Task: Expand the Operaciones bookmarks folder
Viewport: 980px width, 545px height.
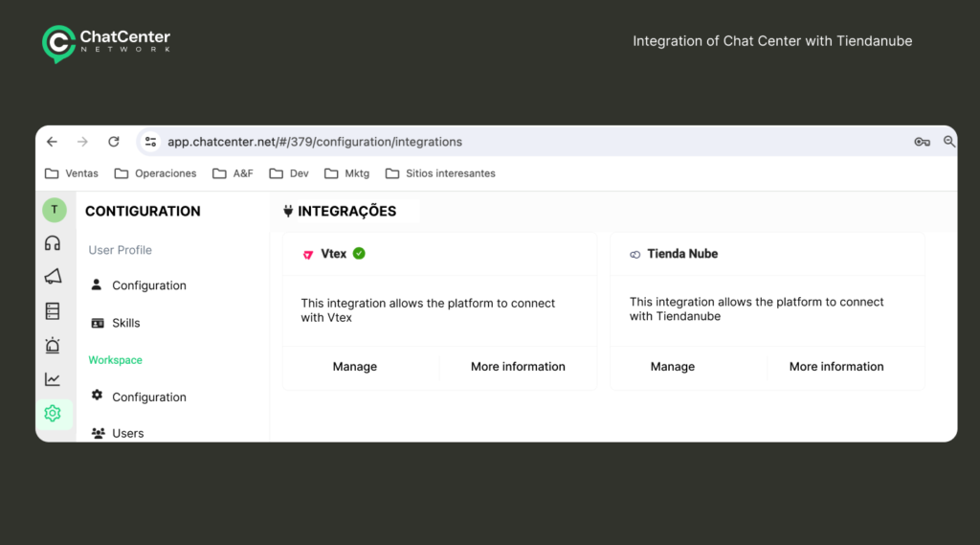Action: click(x=155, y=173)
